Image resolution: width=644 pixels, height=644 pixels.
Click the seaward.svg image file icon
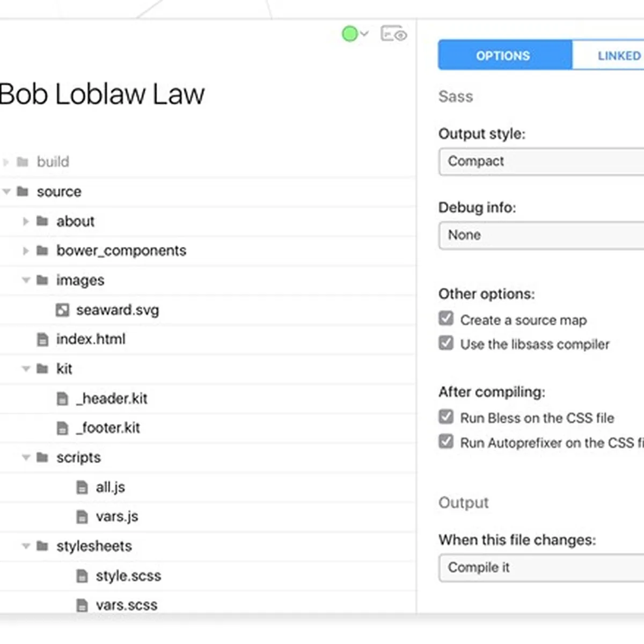62,310
